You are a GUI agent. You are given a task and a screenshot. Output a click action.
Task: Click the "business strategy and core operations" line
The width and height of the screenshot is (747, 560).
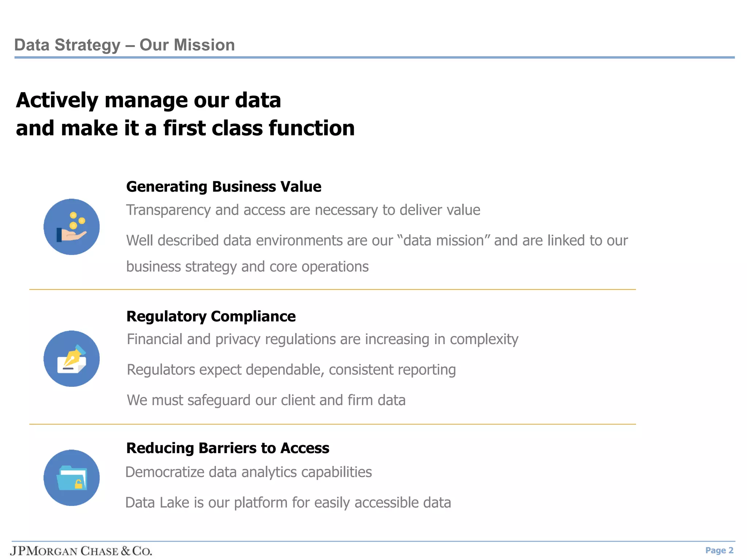click(247, 267)
